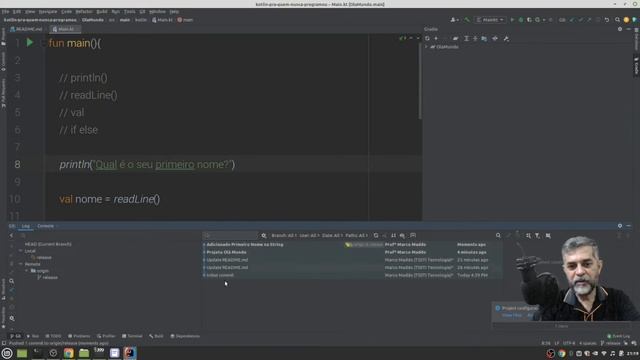The height and width of the screenshot is (360, 640).
Task: Refresh the Git log
Action: coord(376,236)
